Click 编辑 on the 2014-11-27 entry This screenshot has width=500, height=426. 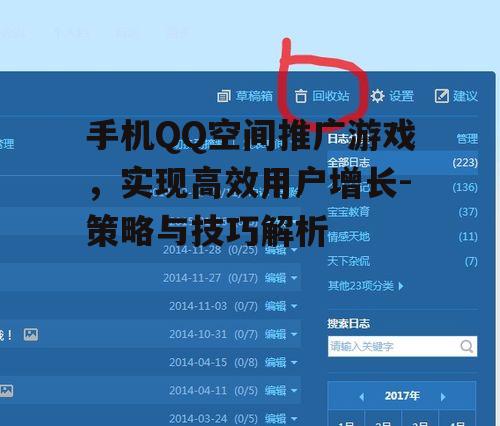click(x=275, y=278)
